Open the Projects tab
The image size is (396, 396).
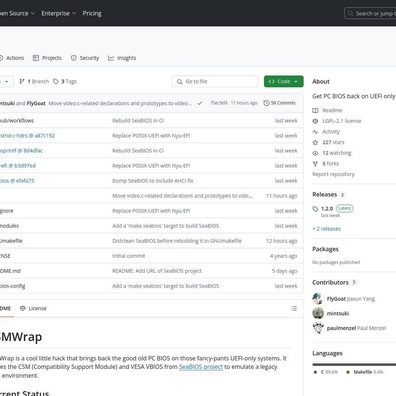(x=47, y=58)
